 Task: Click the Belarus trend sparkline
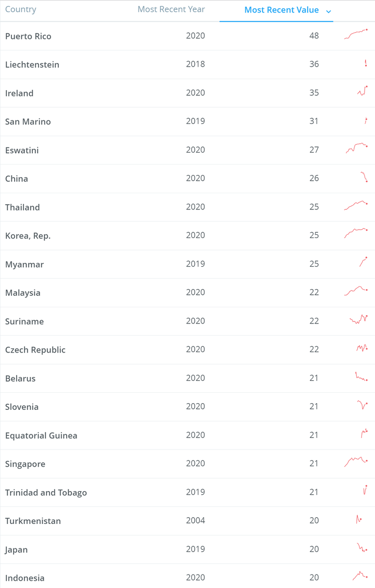tap(361, 377)
